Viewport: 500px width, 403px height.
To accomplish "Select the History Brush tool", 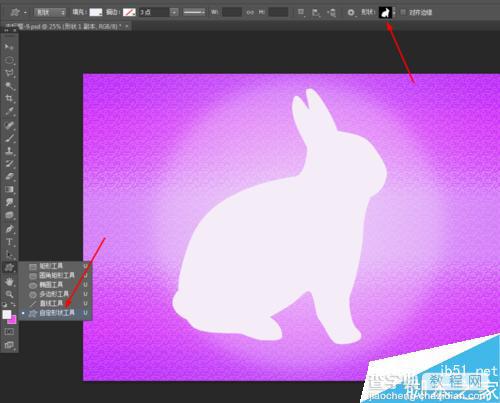I will [9, 163].
